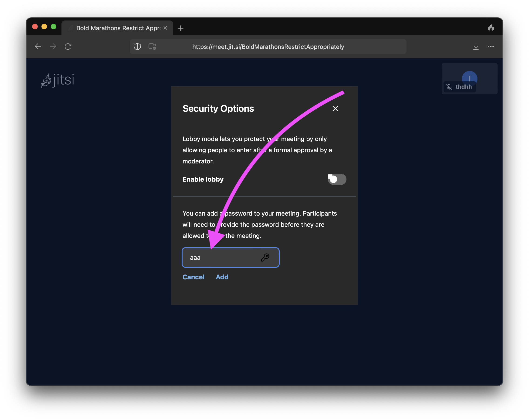Close the Security Options dialog
Image resolution: width=529 pixels, height=420 pixels.
pyautogui.click(x=335, y=108)
